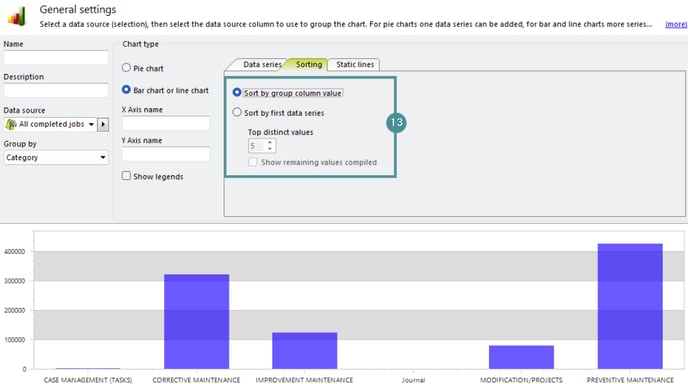
Task: Click the PREVENTIVE MAINTENANCE axis label
Action: click(630, 380)
